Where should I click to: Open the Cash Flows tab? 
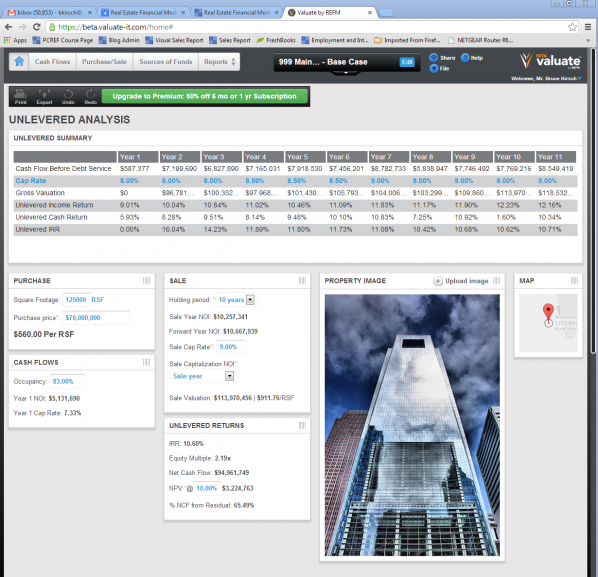click(52, 62)
